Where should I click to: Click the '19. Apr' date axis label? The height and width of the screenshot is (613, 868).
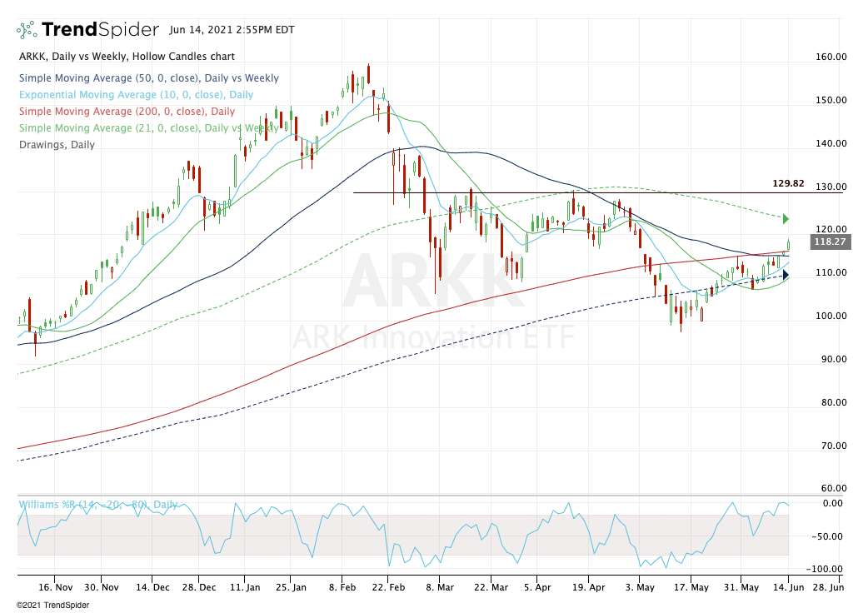click(x=588, y=587)
